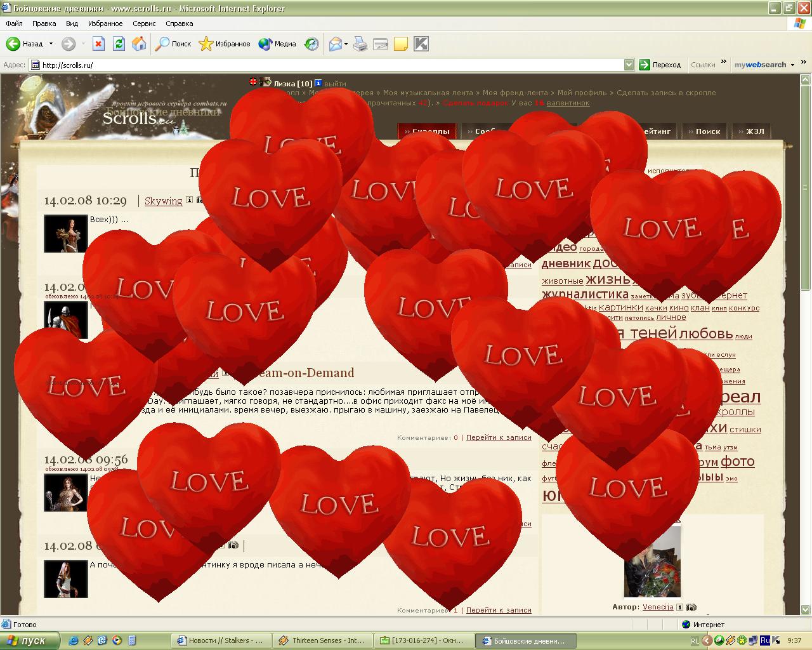This screenshot has height=650, width=812.
Task: Click the фото tag in tag cloud
Action: point(738,461)
